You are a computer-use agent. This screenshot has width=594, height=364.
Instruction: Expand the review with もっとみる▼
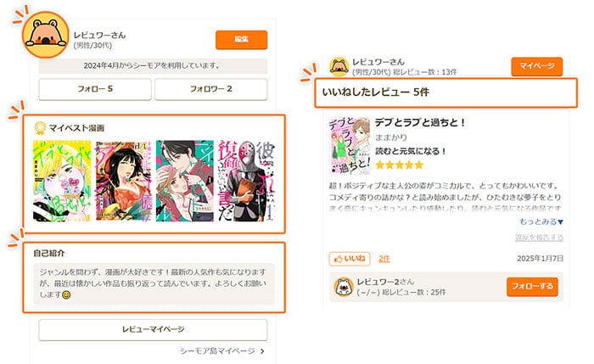(541, 221)
